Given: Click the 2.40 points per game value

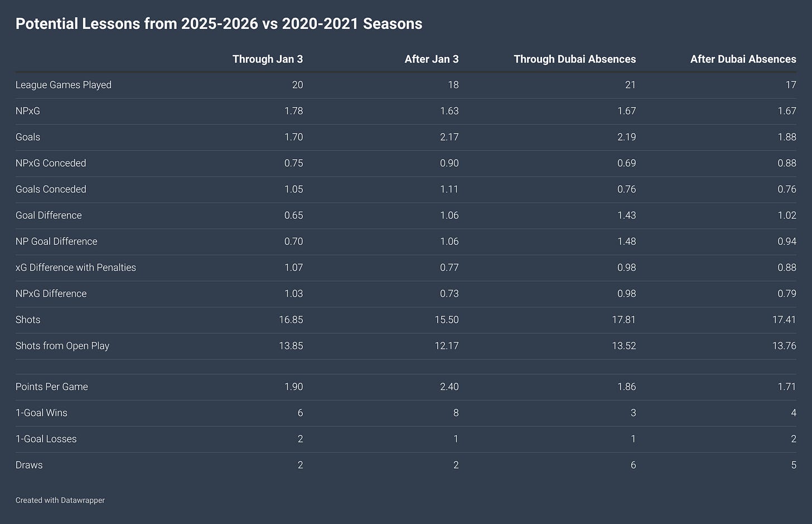Looking at the screenshot, I should pos(449,387).
